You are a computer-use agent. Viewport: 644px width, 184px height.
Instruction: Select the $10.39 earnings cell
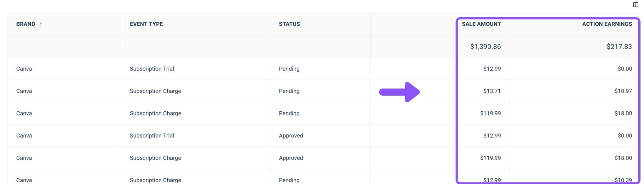click(623, 180)
